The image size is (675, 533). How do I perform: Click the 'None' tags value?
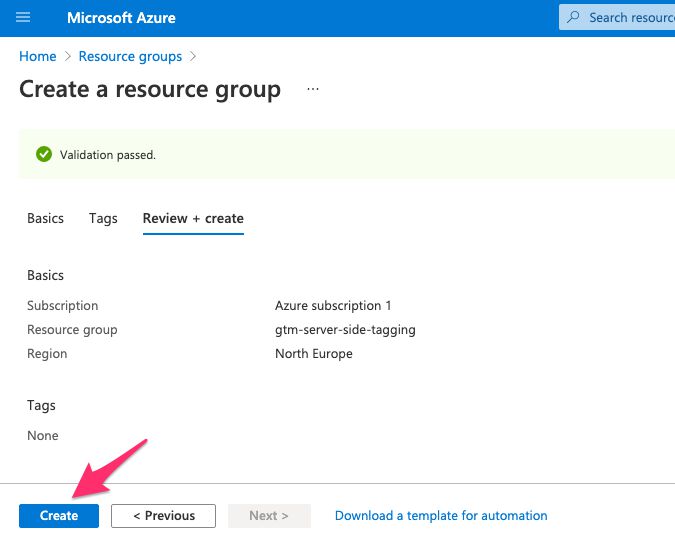click(43, 436)
